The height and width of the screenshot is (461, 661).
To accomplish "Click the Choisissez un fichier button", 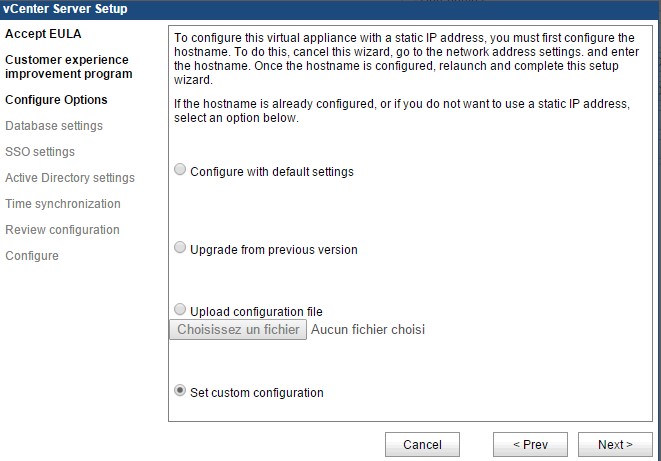I will pyautogui.click(x=238, y=329).
